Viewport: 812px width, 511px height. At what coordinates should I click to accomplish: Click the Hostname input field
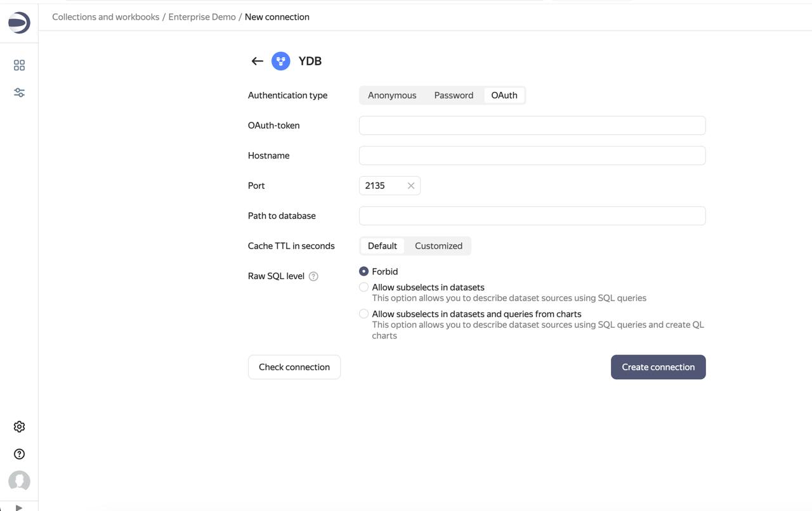point(532,155)
